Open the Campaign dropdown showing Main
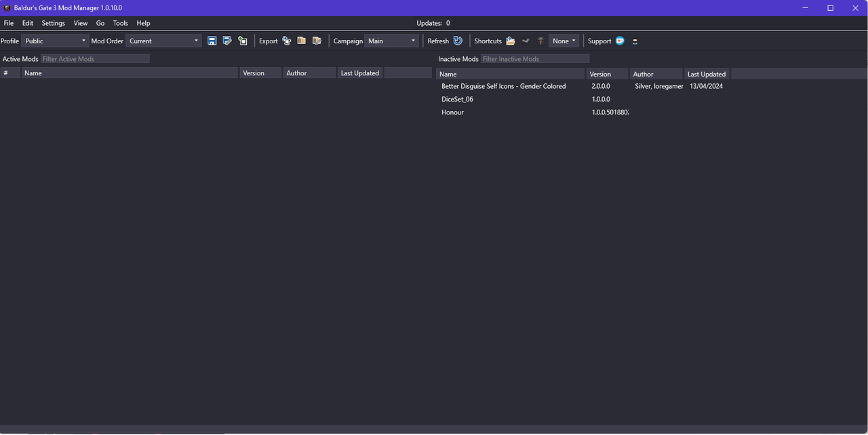Screen dimensions: 868x435 tap(391, 41)
